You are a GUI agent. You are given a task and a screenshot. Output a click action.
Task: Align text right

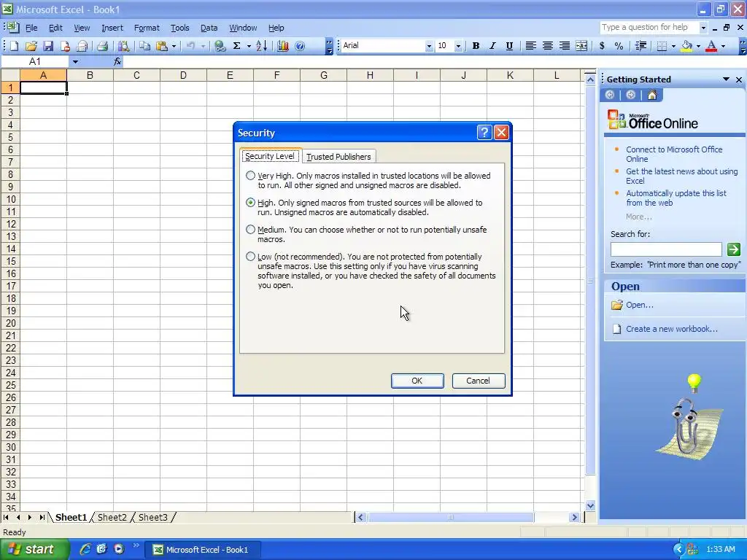tap(564, 46)
